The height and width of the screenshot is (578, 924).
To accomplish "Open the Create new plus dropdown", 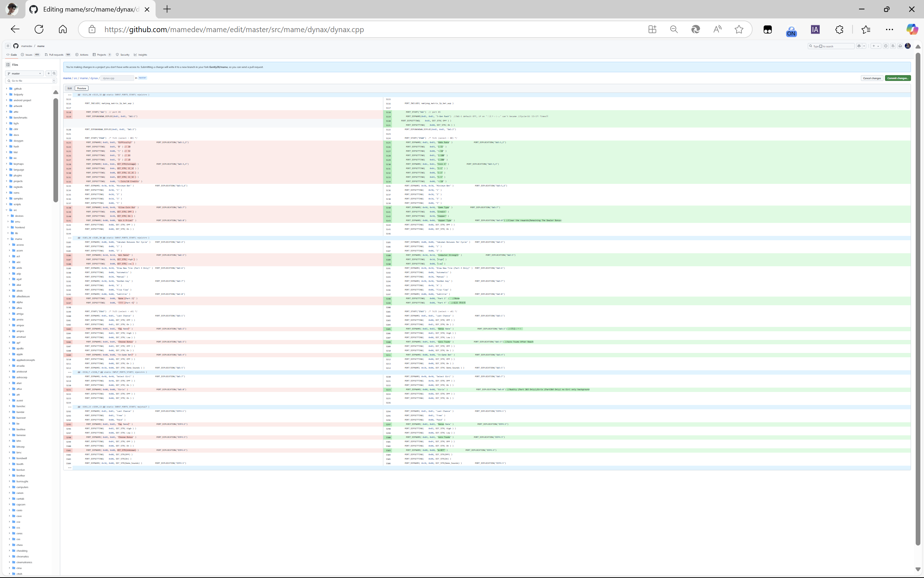I will [x=876, y=46].
